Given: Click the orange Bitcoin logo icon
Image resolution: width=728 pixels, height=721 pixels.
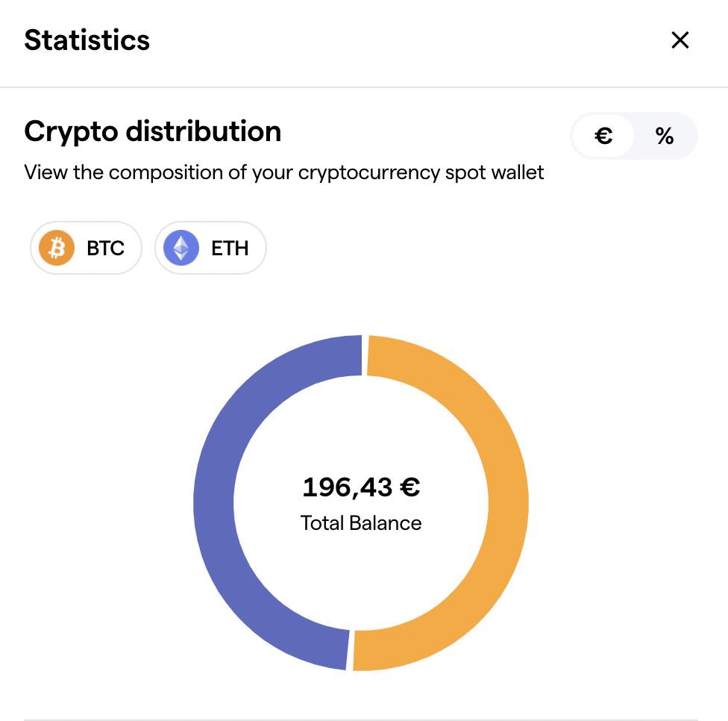Looking at the screenshot, I should coord(56,248).
